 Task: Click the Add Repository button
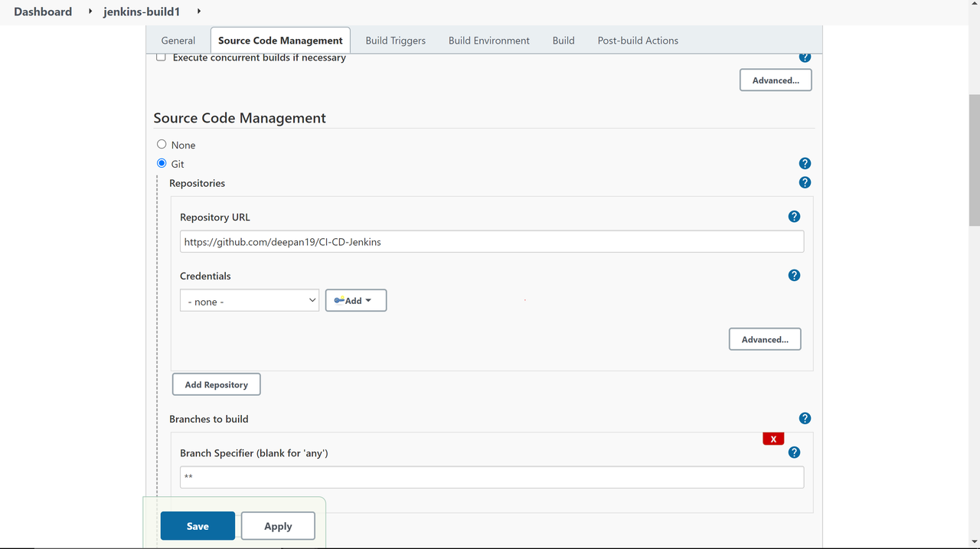click(217, 384)
